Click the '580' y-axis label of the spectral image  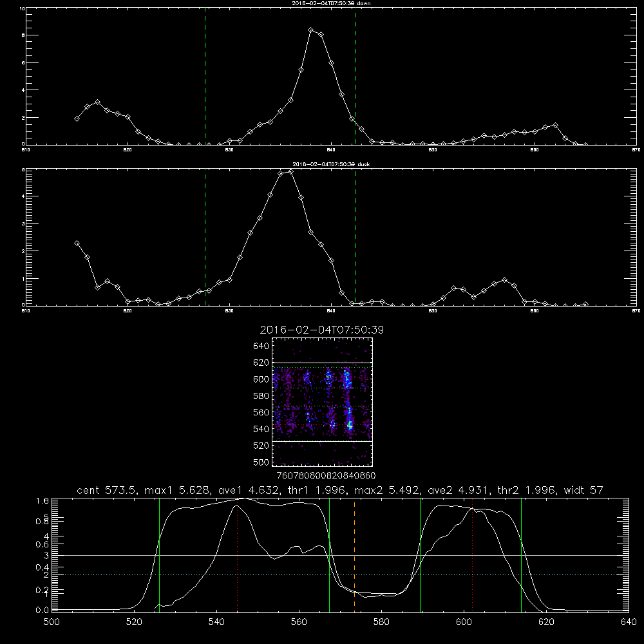click(x=261, y=396)
